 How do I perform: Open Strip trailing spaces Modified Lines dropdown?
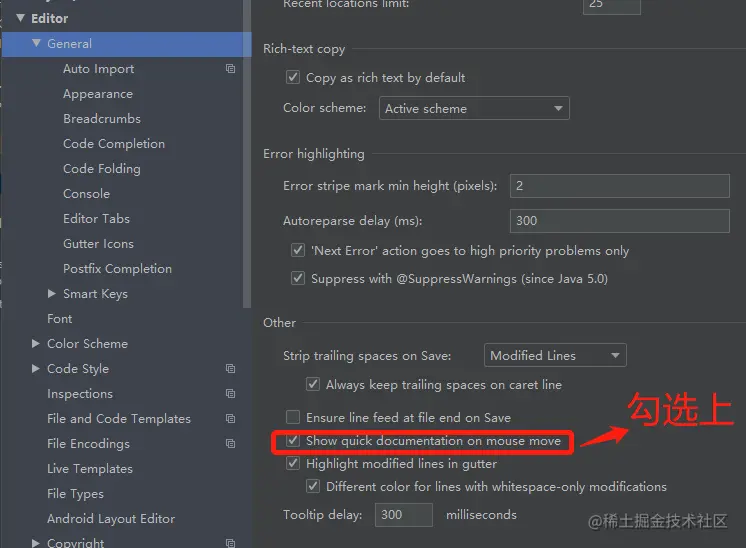[555, 355]
